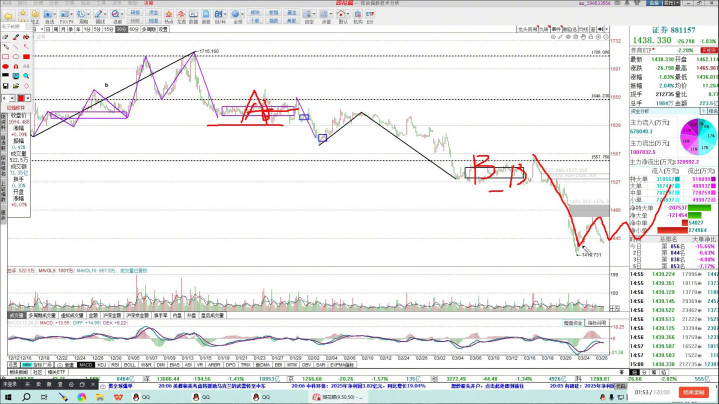
Task: Click the open folder icon in the toolbox
Action: 16,86
